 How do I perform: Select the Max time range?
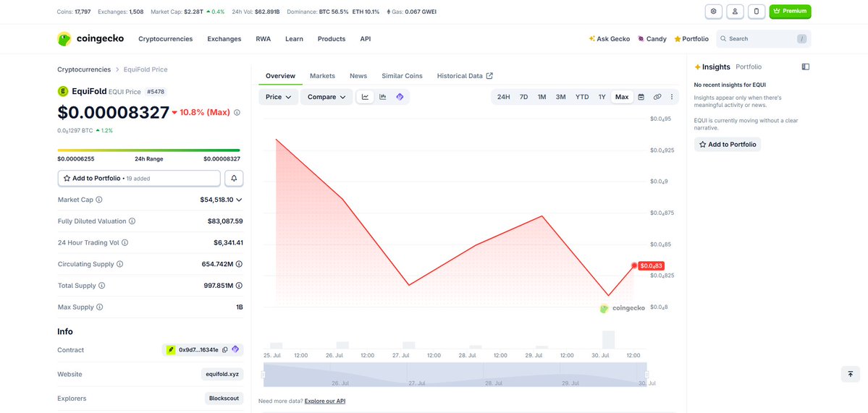click(622, 97)
